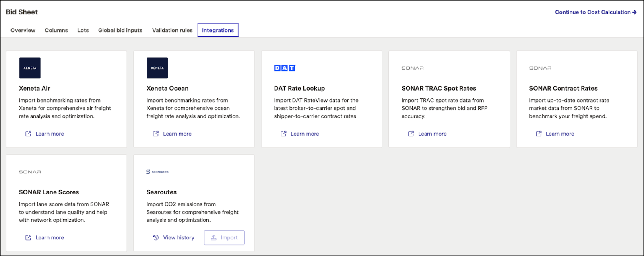Click the Searoutes card title
This screenshot has width=644, height=256.
coord(161,192)
